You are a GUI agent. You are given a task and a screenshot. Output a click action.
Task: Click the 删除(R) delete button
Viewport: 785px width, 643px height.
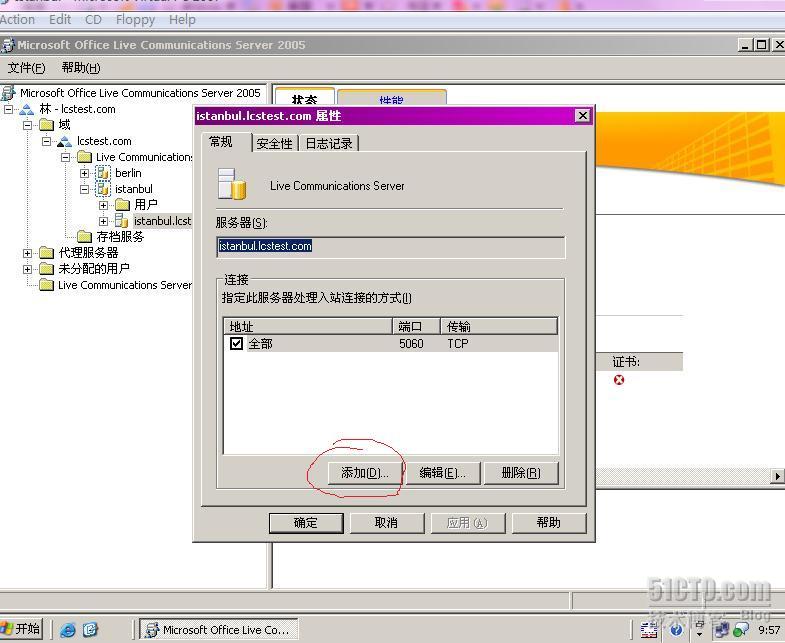[521, 473]
